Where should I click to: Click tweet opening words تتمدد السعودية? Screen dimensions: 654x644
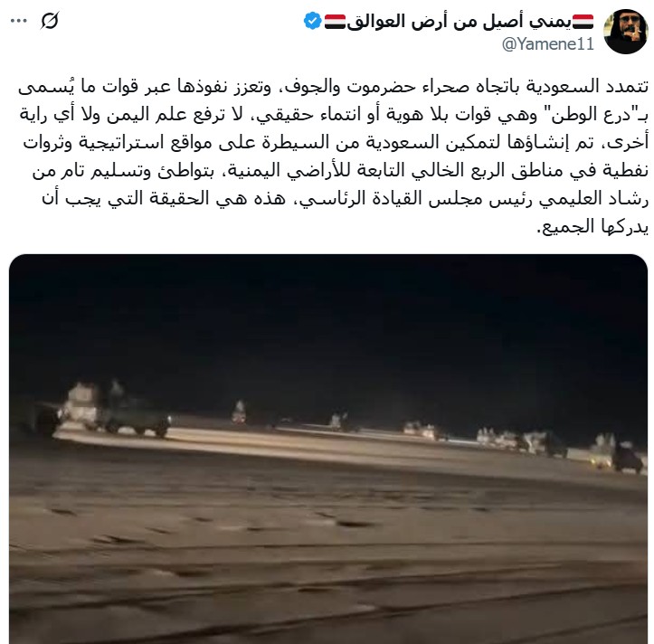click(587, 86)
